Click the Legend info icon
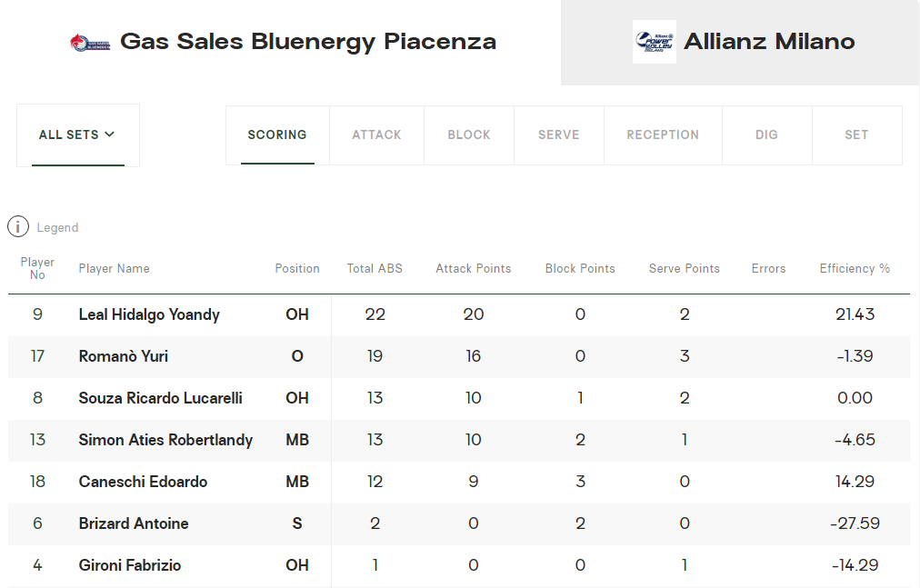 click(x=18, y=227)
